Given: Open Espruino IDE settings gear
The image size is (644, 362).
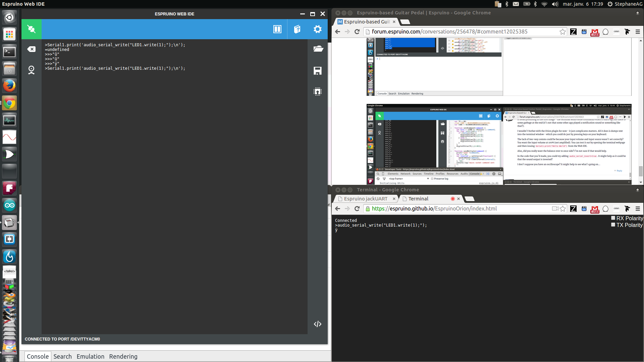Looking at the screenshot, I should [317, 29].
